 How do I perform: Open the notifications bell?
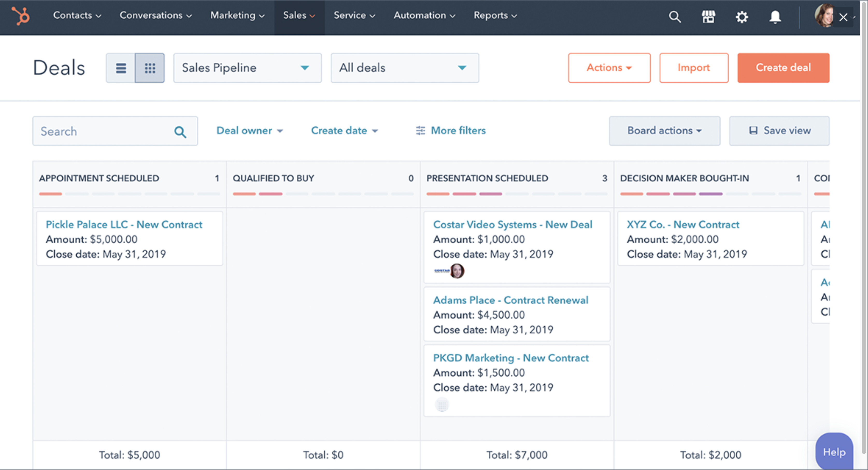775,17
